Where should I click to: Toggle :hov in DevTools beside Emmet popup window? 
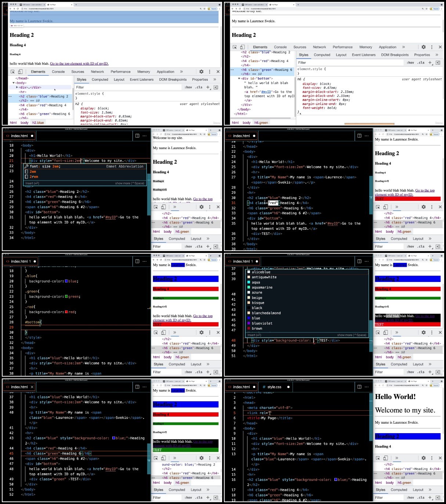point(188,247)
